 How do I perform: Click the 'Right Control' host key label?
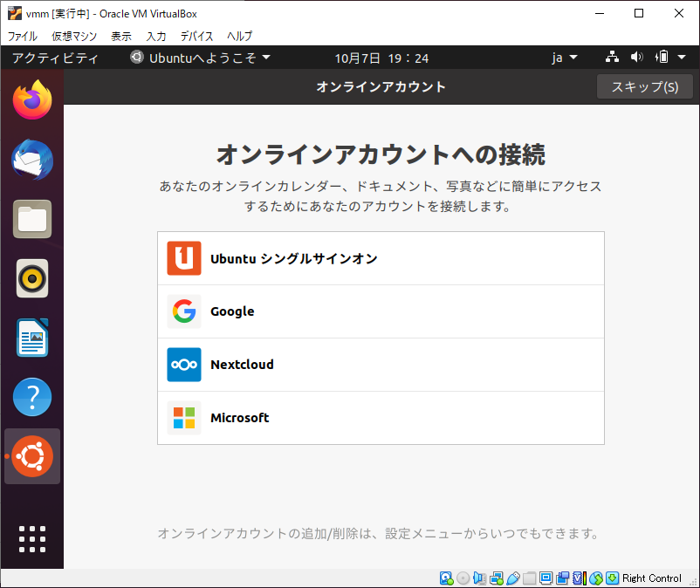tap(652, 578)
